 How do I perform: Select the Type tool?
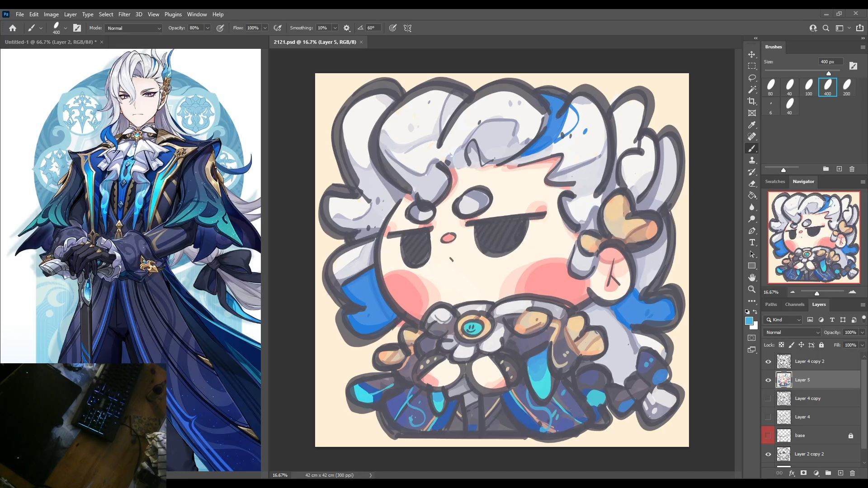pyautogui.click(x=752, y=242)
